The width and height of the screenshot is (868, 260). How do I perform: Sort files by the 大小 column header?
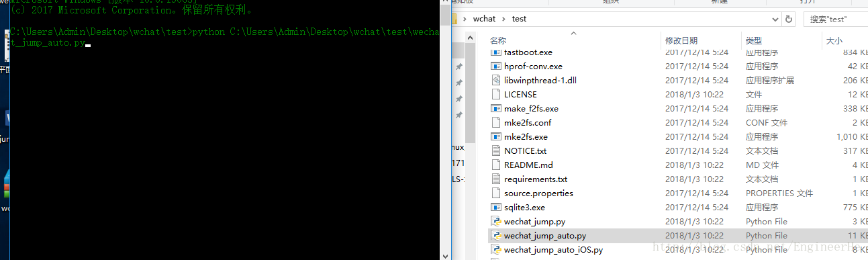[x=834, y=40]
